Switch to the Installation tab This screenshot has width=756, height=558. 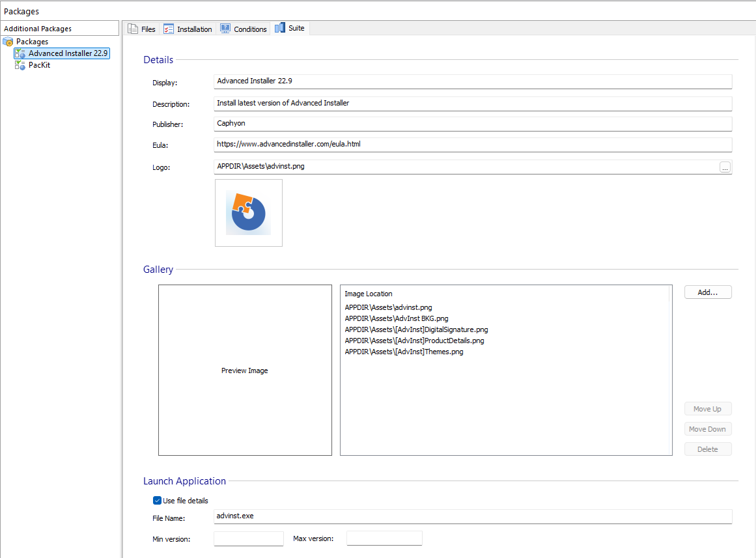(188, 29)
